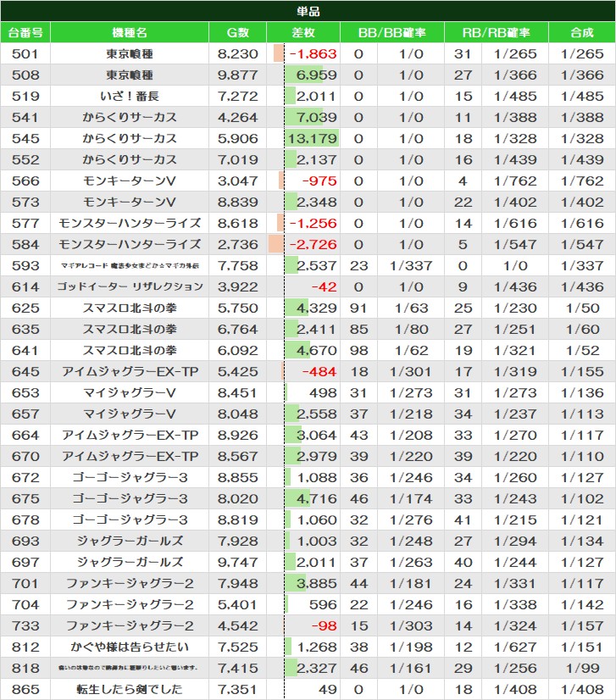616x700 pixels.
Task: Select ゴーゴージャグラー3 in row 672
Action: (130, 478)
